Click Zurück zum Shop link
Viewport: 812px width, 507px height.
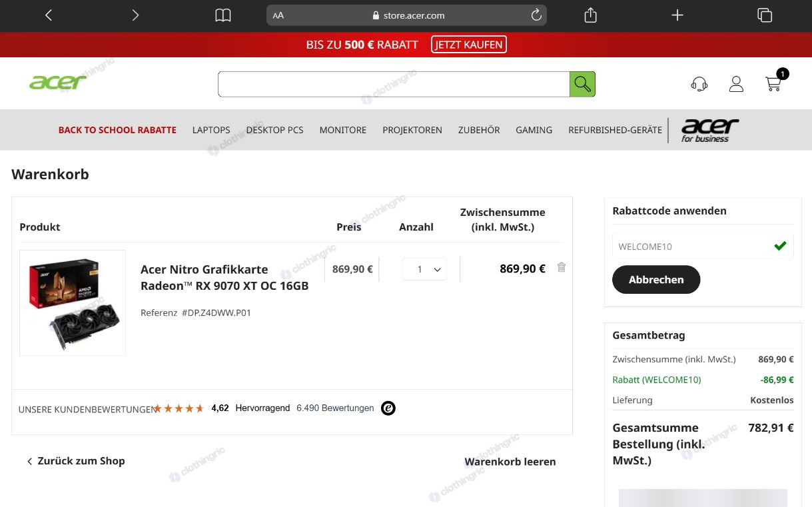tap(75, 461)
